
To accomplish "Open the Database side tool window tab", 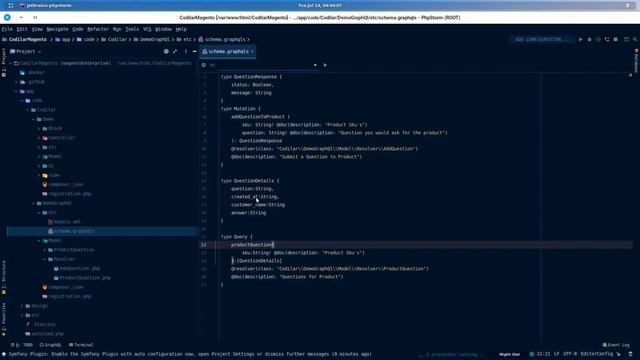I will (636, 61).
